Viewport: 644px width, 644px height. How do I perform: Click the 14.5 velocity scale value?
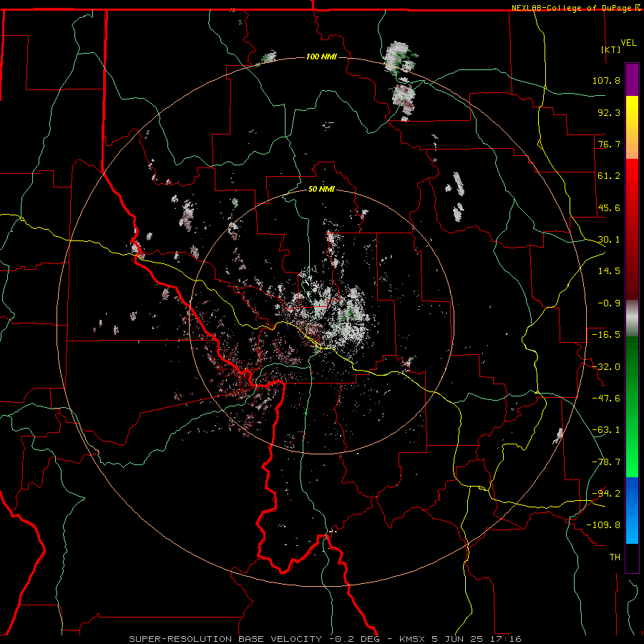click(609, 271)
